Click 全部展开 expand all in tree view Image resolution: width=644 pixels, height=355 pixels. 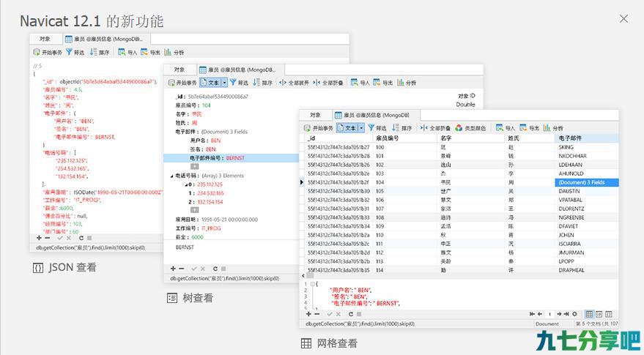coord(294,83)
